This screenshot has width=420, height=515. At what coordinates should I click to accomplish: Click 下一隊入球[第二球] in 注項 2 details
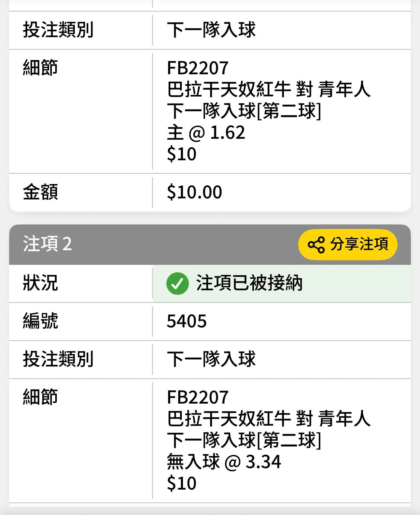(x=244, y=440)
